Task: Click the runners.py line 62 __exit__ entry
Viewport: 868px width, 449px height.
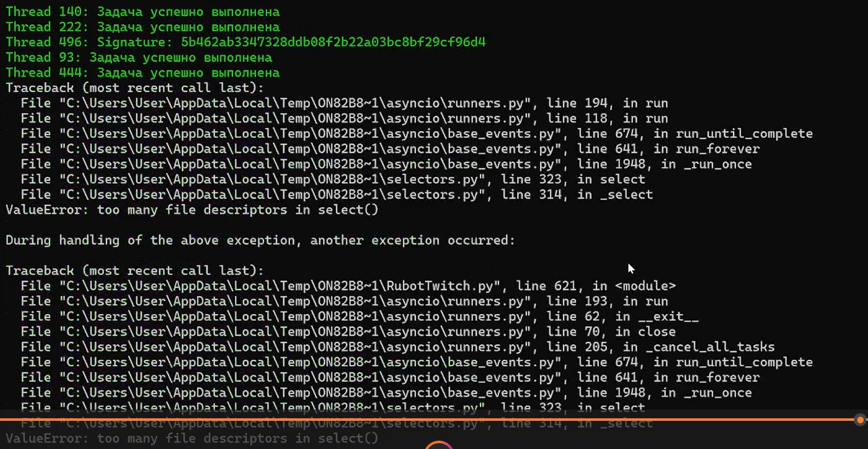Action: pyautogui.click(x=359, y=316)
